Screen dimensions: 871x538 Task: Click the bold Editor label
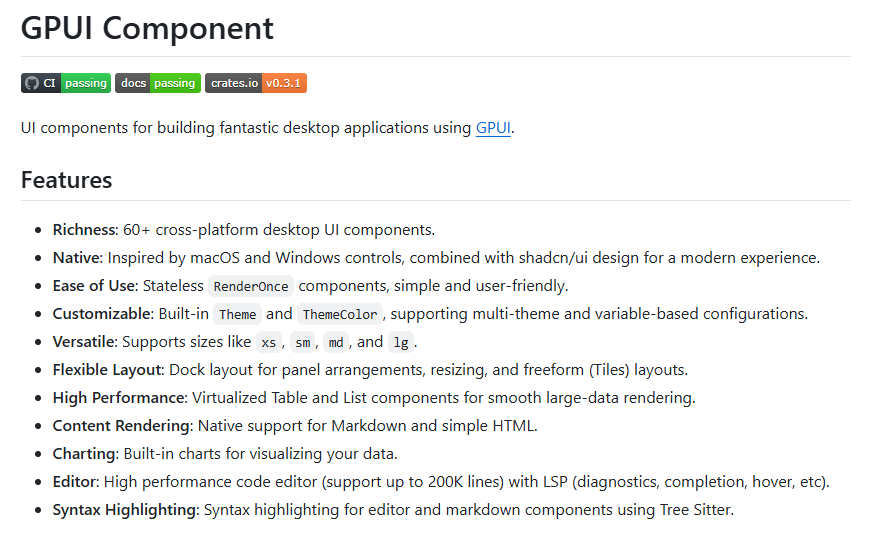[x=76, y=482]
